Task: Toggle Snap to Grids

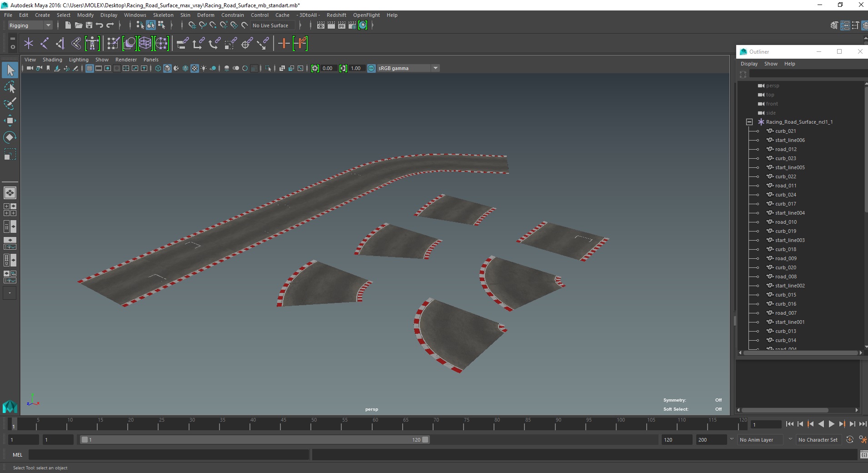Action: pos(192,25)
